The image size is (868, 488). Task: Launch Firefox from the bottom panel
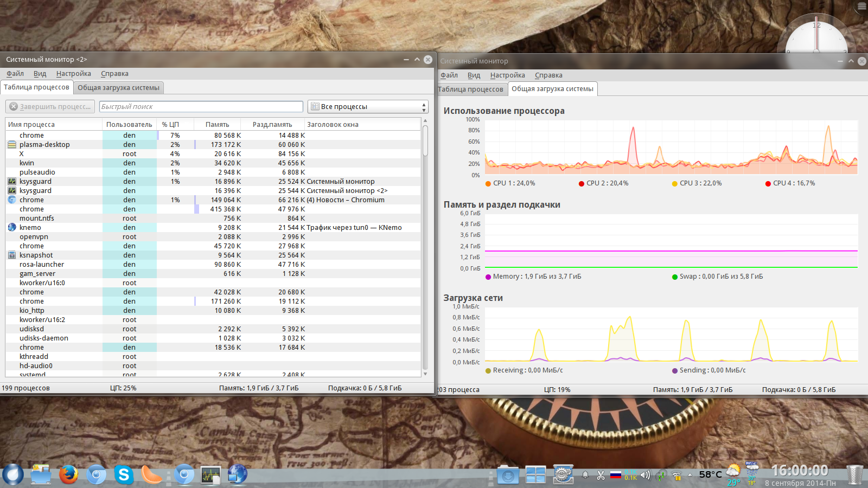point(68,475)
